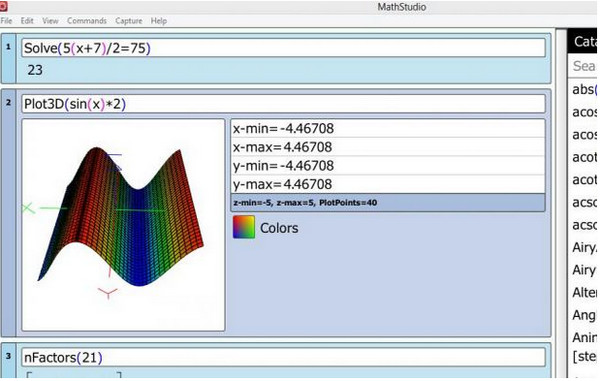The image size is (600, 381).
Task: Click the MathStudio app icon in title bar
Action: coord(3,6)
